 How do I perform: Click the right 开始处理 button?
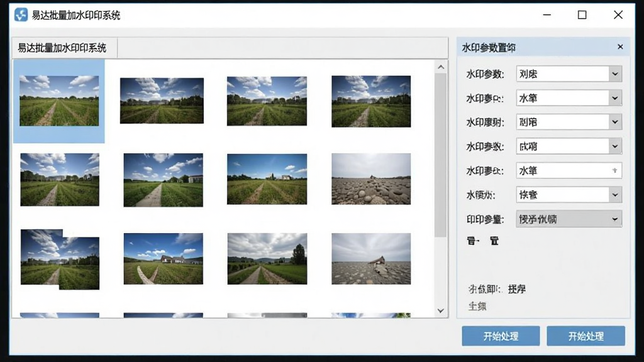pos(586,336)
